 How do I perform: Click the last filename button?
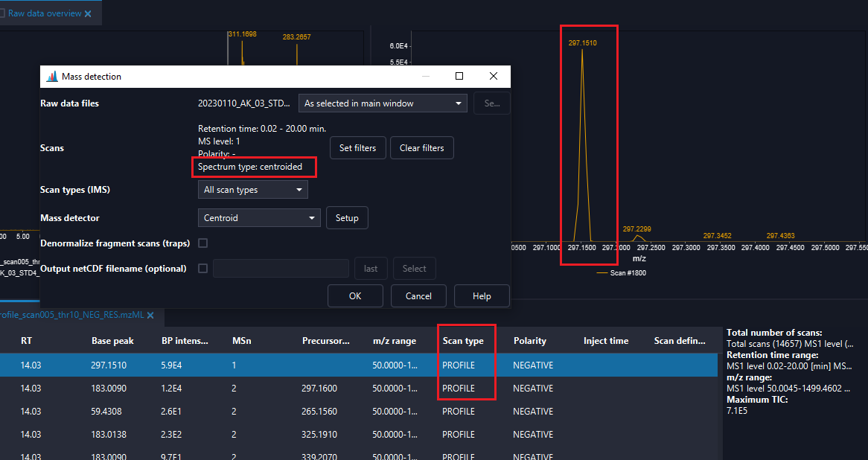(371, 269)
